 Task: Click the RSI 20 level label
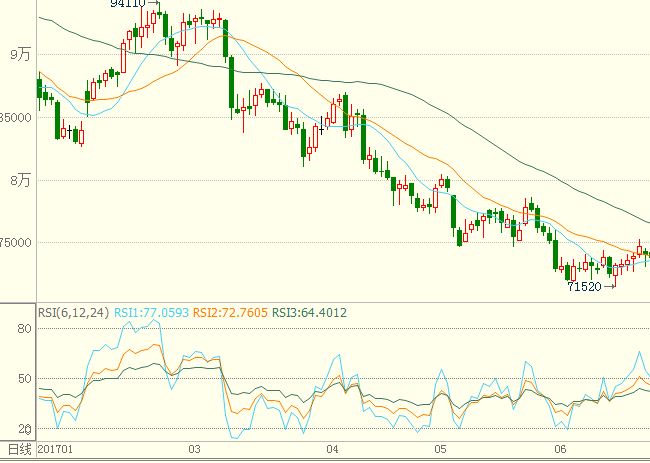(24, 427)
